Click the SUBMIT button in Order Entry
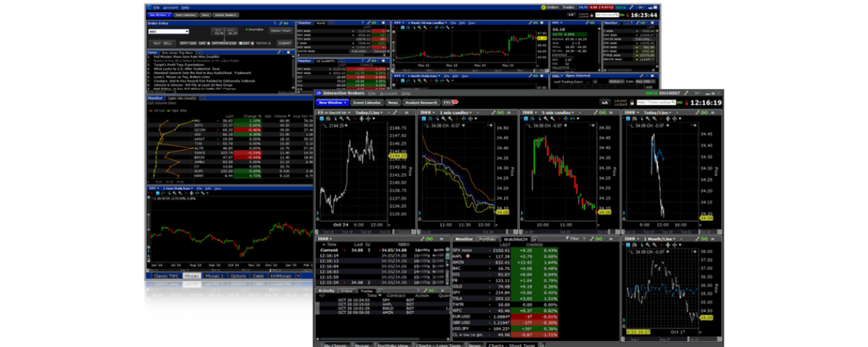The width and height of the screenshot is (868, 347). (x=284, y=43)
